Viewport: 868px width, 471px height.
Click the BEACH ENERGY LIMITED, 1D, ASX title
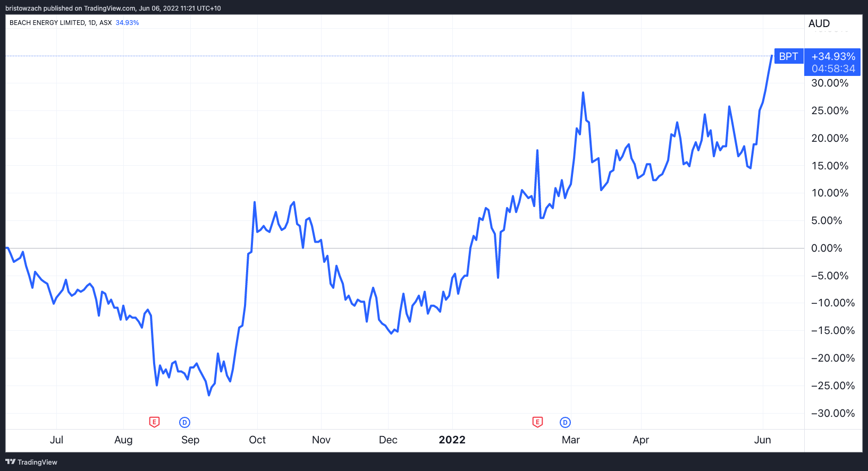coord(61,23)
